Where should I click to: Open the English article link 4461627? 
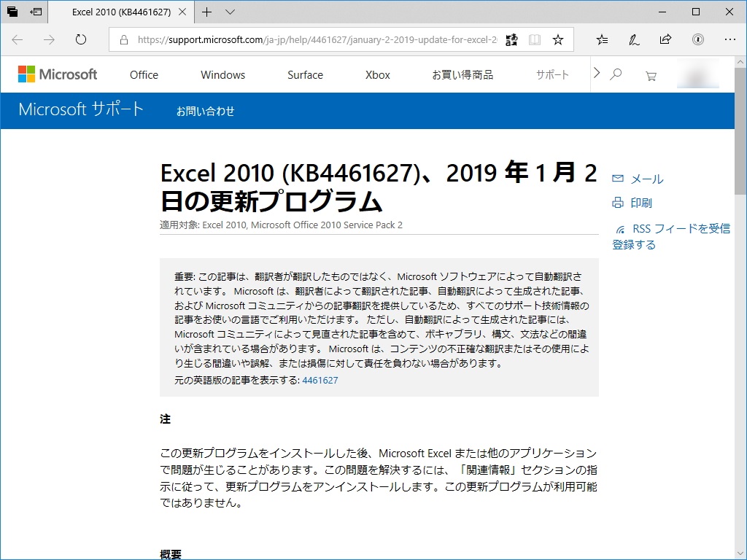coord(320,380)
